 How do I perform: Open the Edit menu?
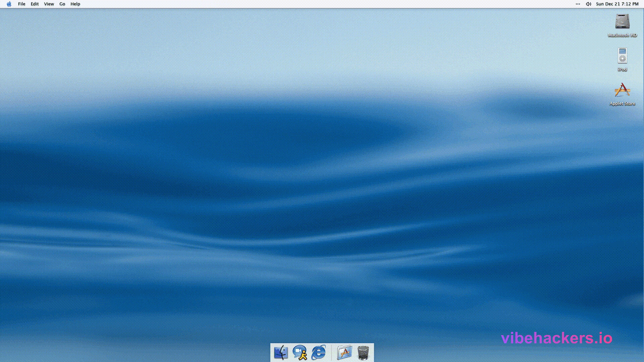click(x=35, y=4)
